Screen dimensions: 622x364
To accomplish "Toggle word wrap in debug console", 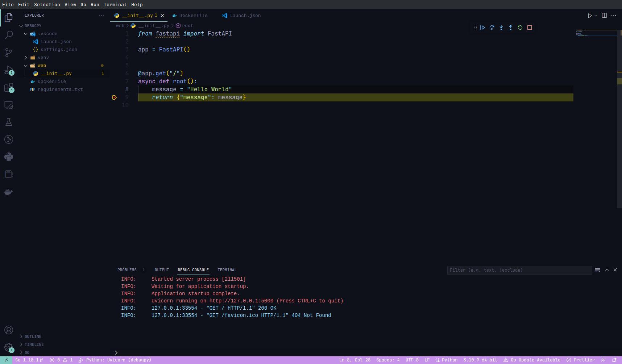I will pos(598,270).
